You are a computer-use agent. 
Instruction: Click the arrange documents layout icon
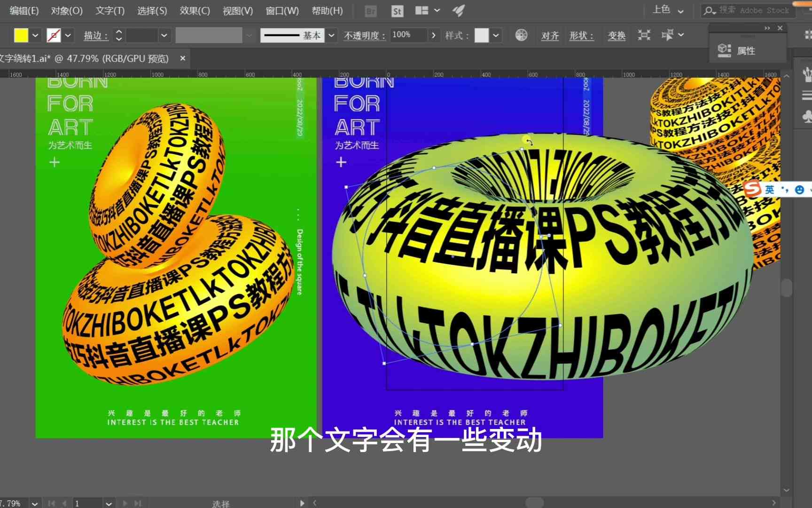[422, 10]
